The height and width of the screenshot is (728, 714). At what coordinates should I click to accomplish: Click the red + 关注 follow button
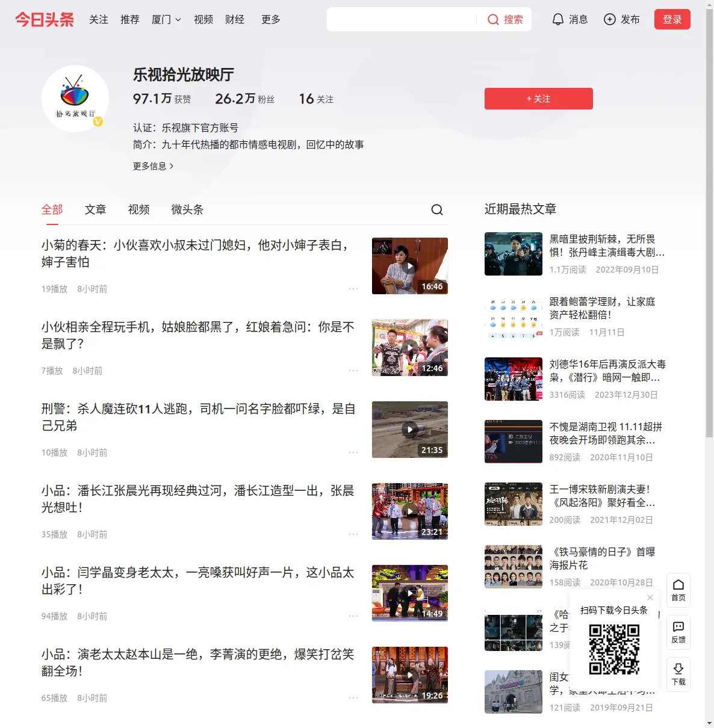(539, 99)
